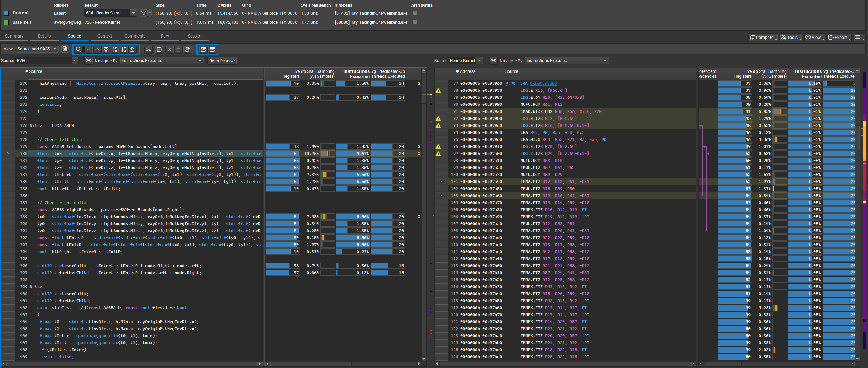This screenshot has height=368, width=868.
Task: Open the search tool in the source toolbar
Action: click(79, 49)
